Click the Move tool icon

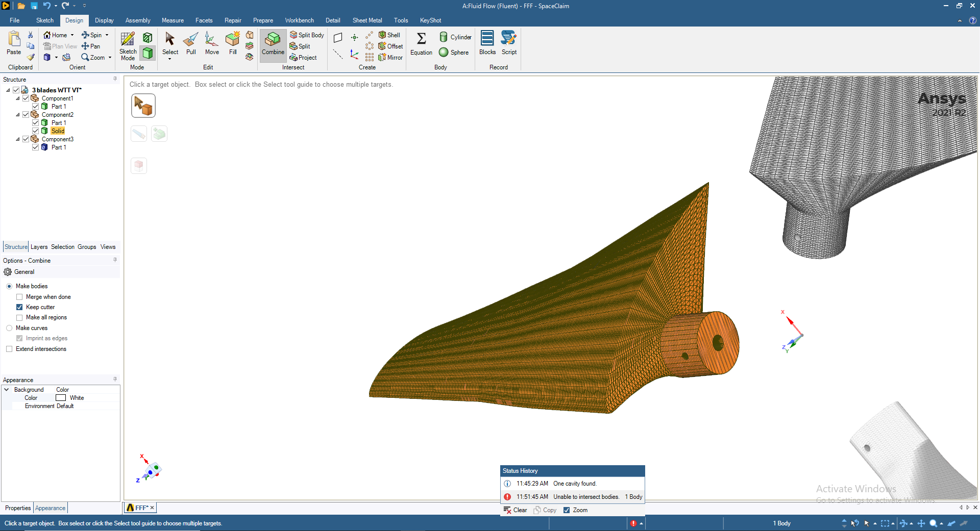212,44
